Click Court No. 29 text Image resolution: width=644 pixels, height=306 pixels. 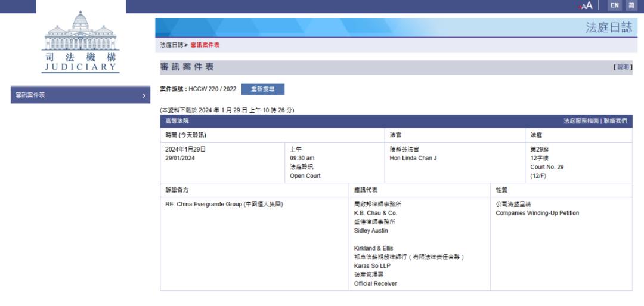(547, 167)
